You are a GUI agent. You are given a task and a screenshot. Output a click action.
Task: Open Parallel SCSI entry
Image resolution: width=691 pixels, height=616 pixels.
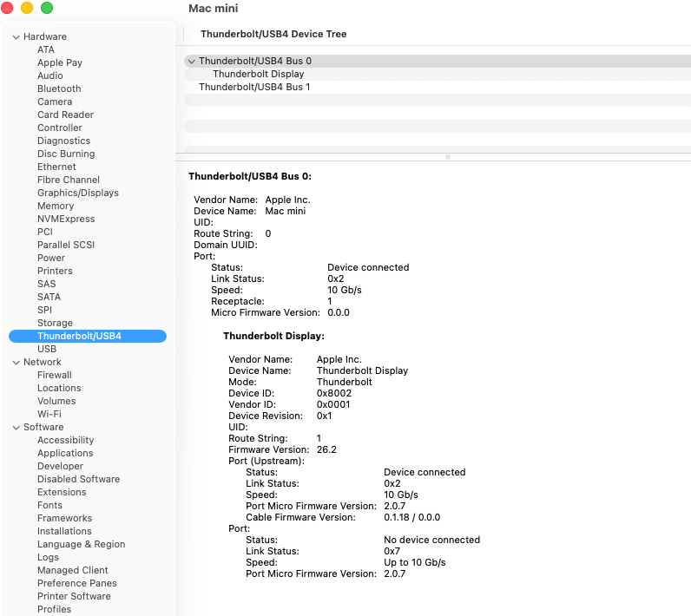[66, 245]
